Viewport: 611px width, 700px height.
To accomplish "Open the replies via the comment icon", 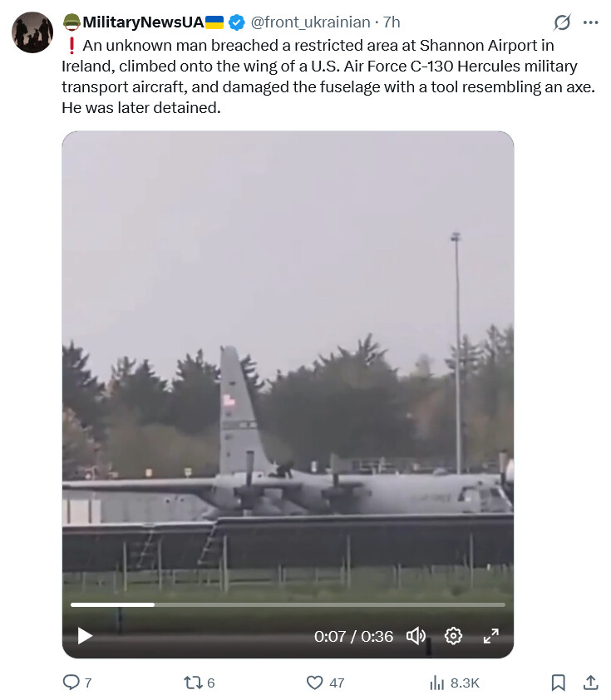I will pyautogui.click(x=71, y=683).
